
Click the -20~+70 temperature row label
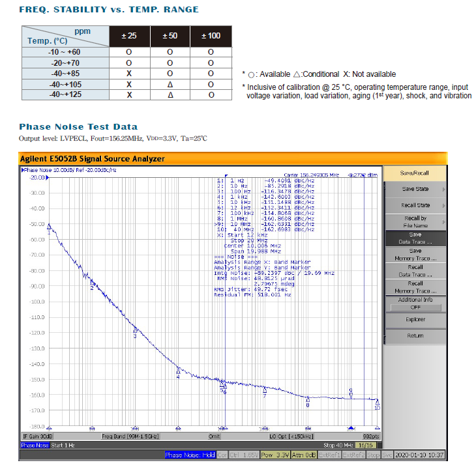click(x=65, y=63)
